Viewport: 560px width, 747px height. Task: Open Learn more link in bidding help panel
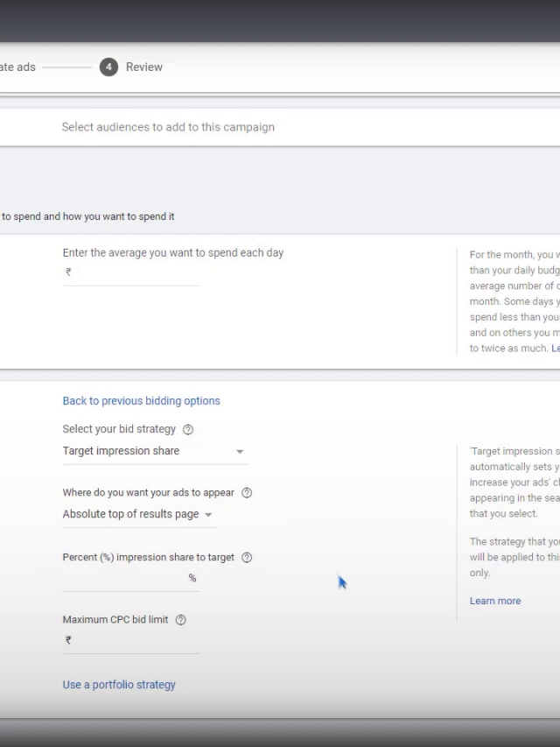(x=495, y=601)
